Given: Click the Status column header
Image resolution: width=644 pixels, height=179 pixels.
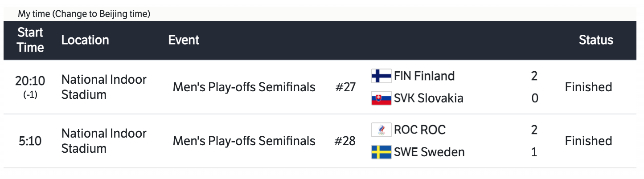Looking at the screenshot, I should tap(596, 40).
